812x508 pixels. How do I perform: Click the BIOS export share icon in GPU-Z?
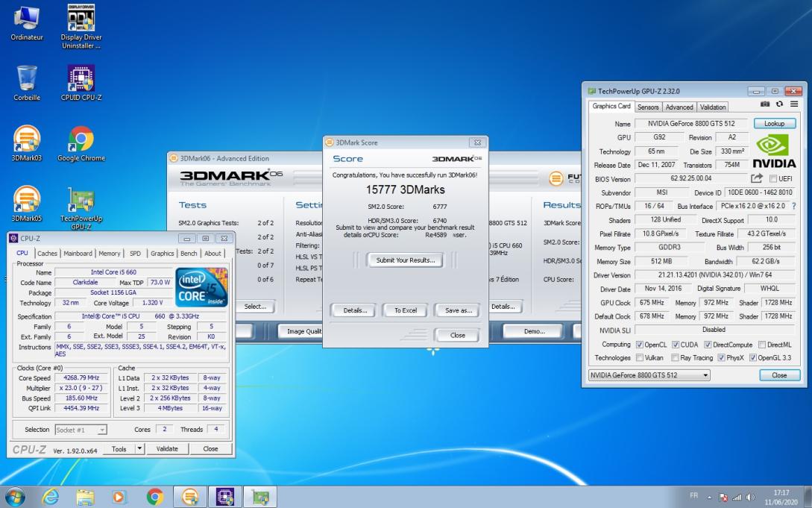pos(757,178)
